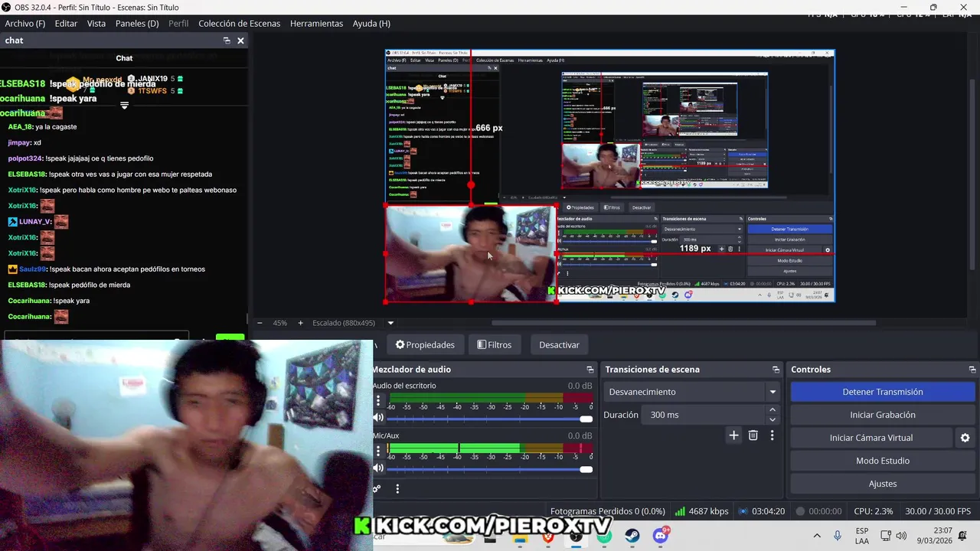Image resolution: width=980 pixels, height=551 pixels.
Task: Open the Escalado preview scaling dropdown
Action: pos(390,323)
